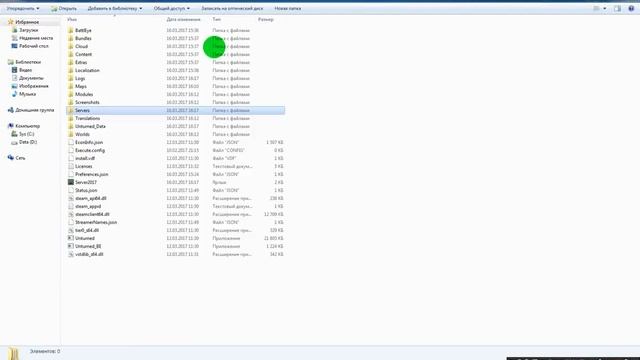The height and width of the screenshot is (360, 640).
Task: Select the Worlds folder name
Action: click(x=82, y=134)
